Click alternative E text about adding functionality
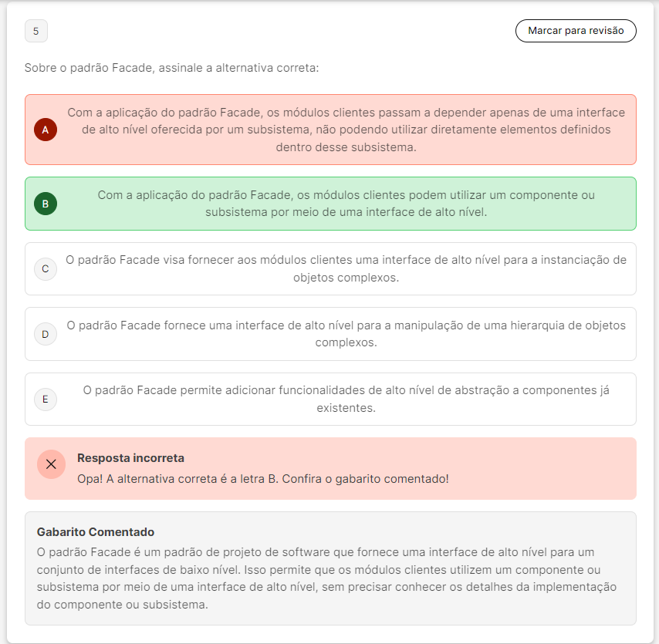659x644 pixels. 346,399
